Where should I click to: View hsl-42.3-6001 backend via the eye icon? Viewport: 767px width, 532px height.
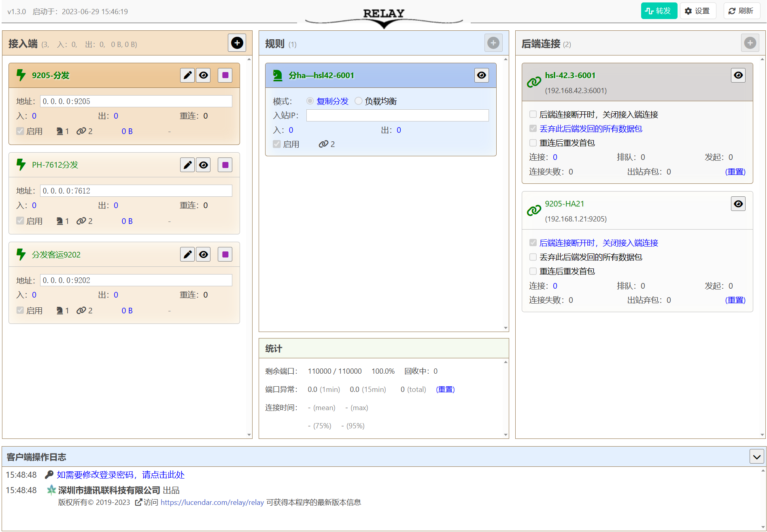coord(738,75)
